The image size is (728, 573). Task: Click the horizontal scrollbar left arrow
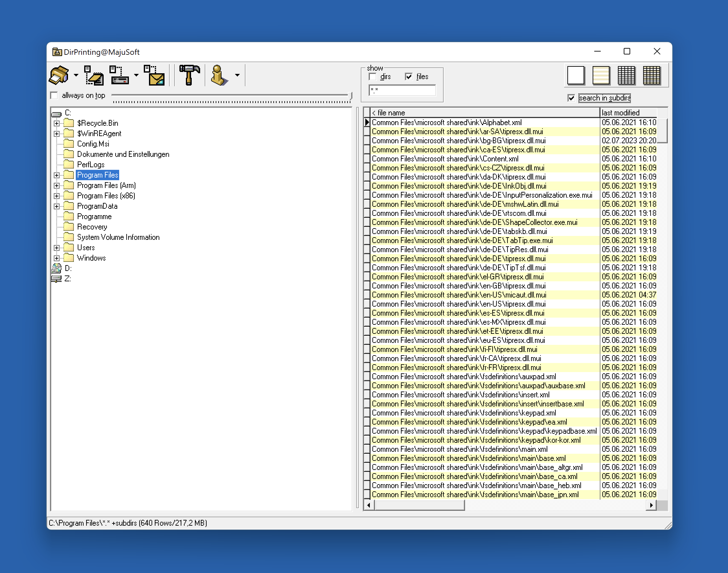369,505
